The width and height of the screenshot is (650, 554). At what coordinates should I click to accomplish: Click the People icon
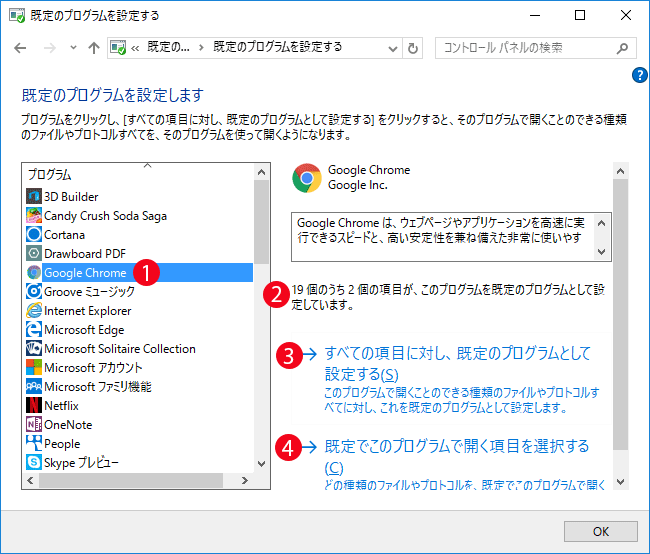pos(34,443)
